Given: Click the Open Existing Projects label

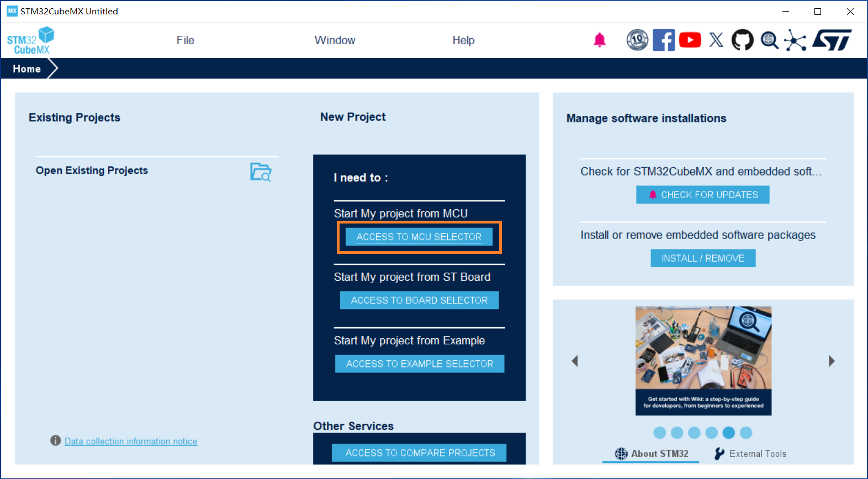Looking at the screenshot, I should coord(92,171).
